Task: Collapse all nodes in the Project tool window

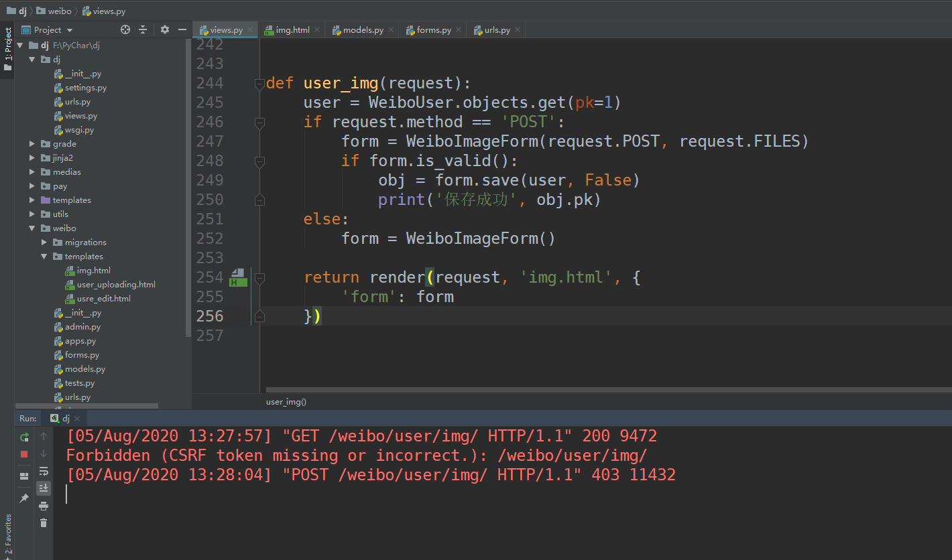Action: click(143, 29)
